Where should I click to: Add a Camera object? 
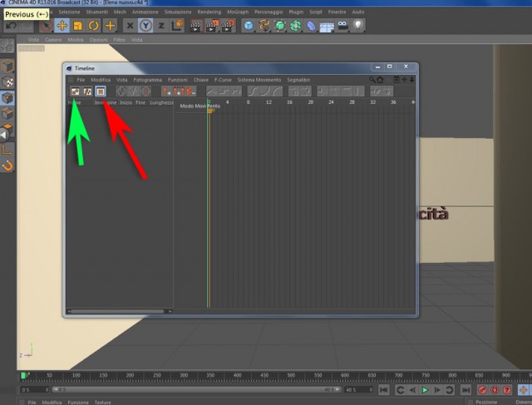(342, 26)
